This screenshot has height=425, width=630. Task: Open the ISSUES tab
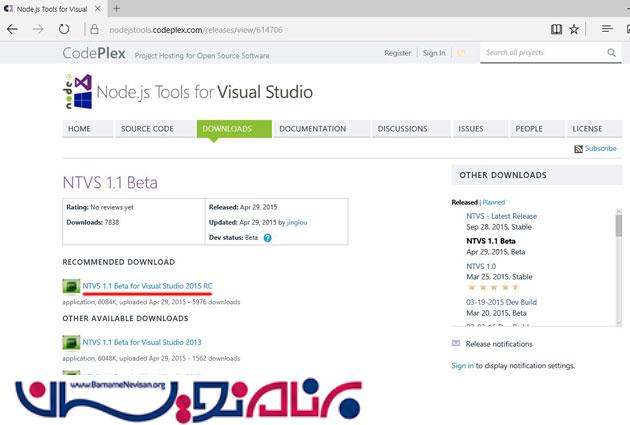click(x=481, y=129)
